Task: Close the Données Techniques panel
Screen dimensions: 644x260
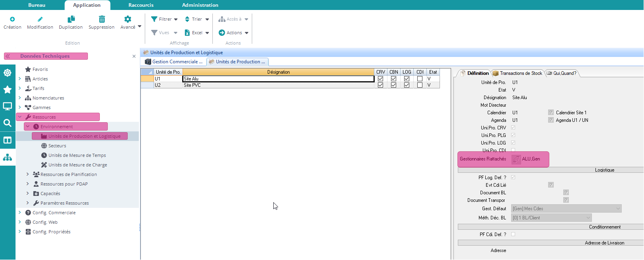Action: point(134,57)
